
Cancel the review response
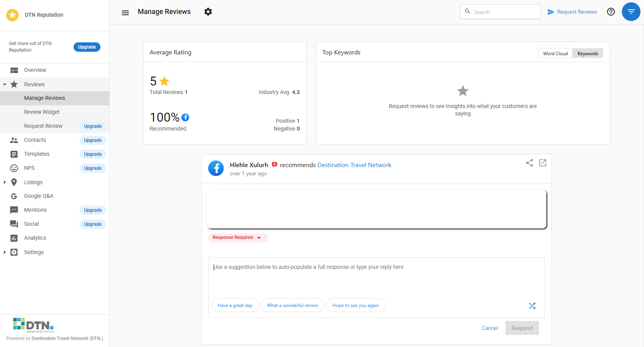[x=490, y=328]
